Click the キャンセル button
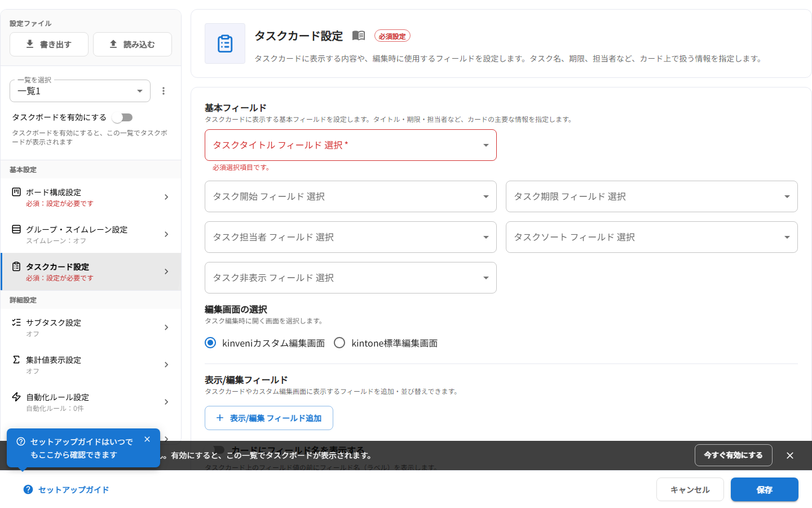812x508 pixels. tap(690, 489)
